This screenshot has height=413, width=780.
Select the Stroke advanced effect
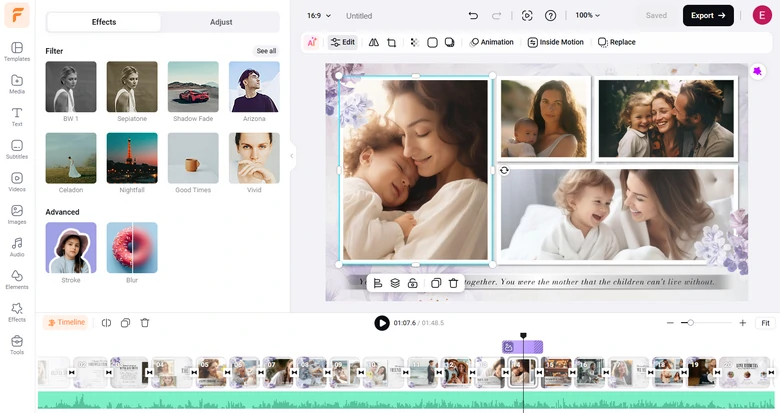tap(71, 248)
